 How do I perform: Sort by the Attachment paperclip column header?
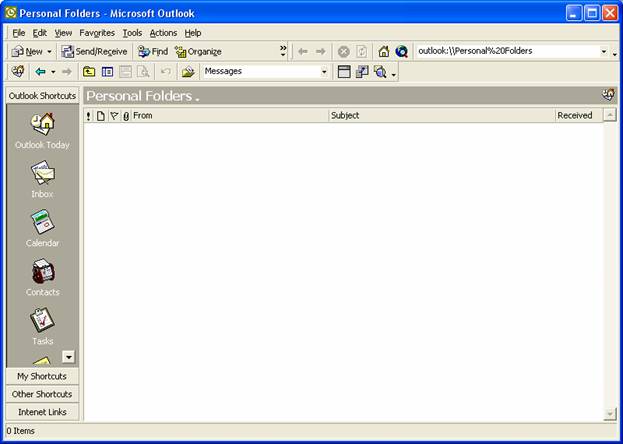(x=126, y=116)
